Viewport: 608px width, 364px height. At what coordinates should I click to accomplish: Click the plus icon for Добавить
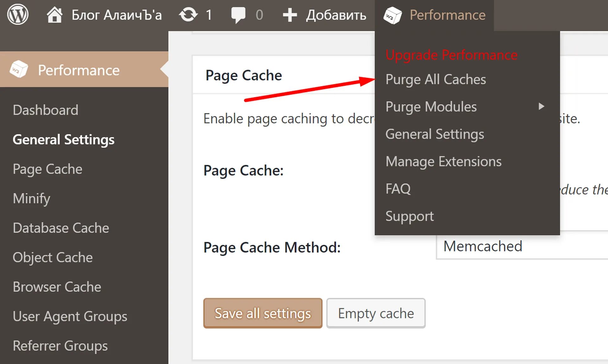289,15
